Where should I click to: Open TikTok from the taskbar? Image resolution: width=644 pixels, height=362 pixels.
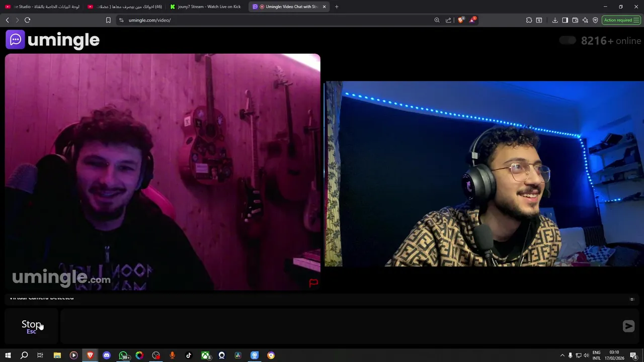pos(189,355)
